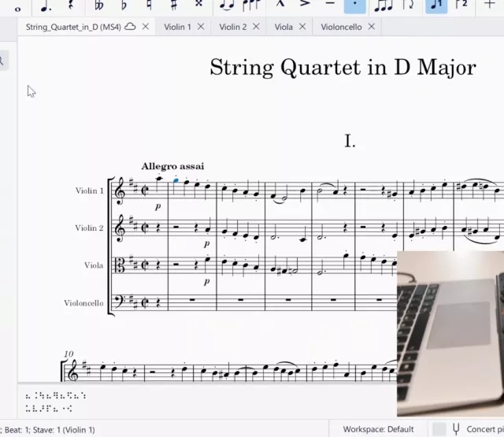Select the double flat accidental

click(x=99, y=5)
